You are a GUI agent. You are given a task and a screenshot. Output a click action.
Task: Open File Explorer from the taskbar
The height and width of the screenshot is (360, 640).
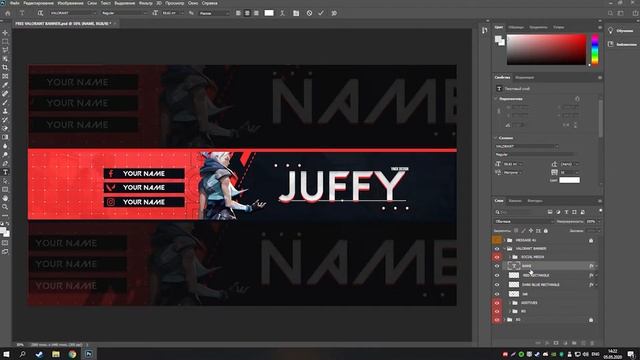tap(56, 354)
